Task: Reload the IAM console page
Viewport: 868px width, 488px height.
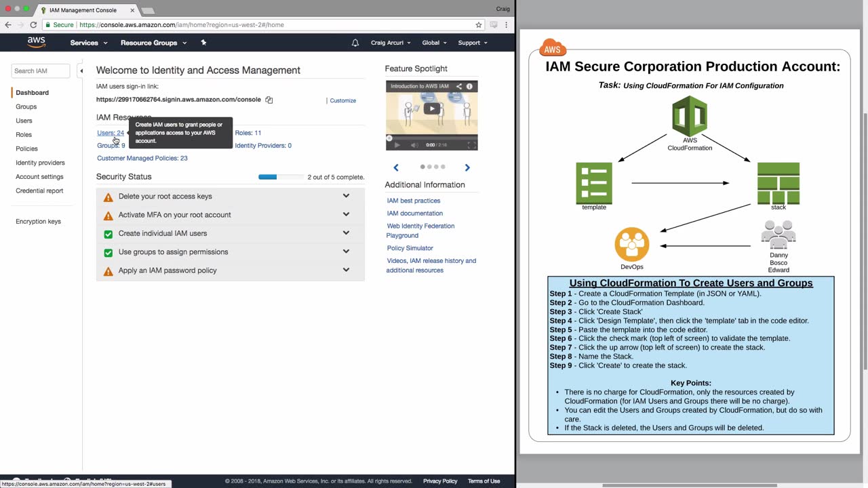Action: [x=33, y=25]
